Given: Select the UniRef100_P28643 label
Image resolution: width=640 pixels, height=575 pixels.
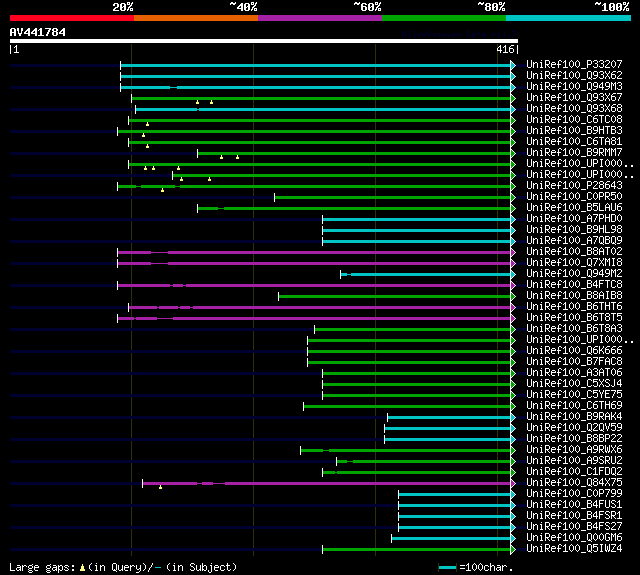Looking at the screenshot, I should [x=574, y=186].
